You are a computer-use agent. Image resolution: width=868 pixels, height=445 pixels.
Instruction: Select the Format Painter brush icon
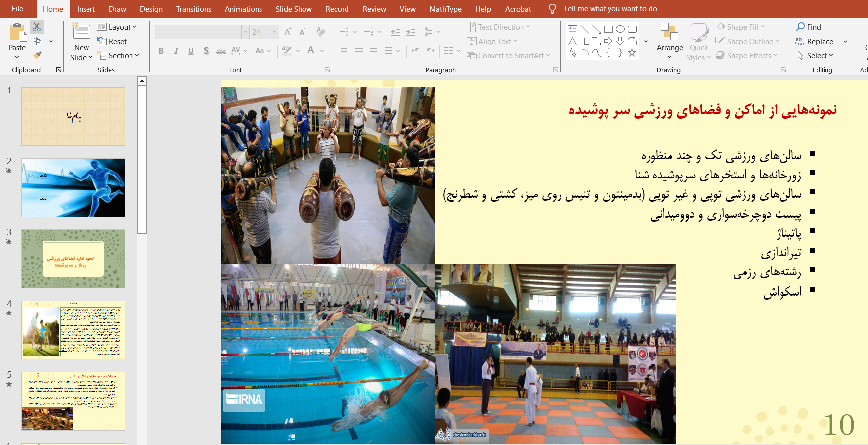coord(37,55)
